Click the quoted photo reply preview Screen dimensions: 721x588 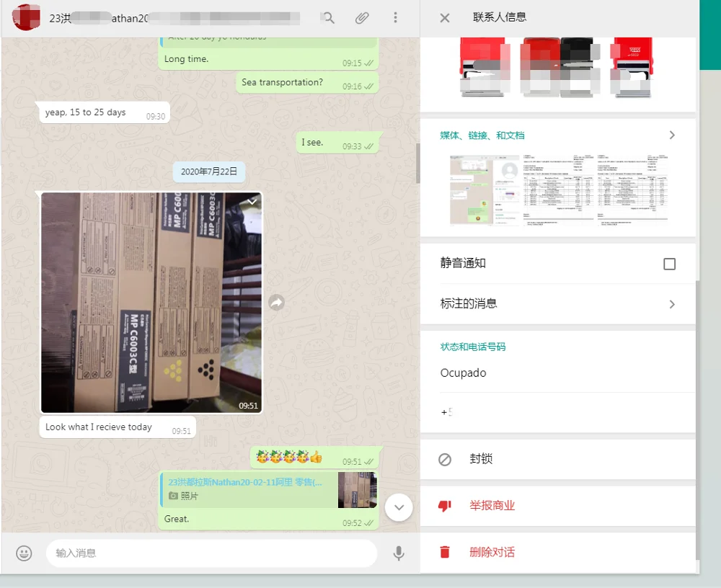[268, 489]
